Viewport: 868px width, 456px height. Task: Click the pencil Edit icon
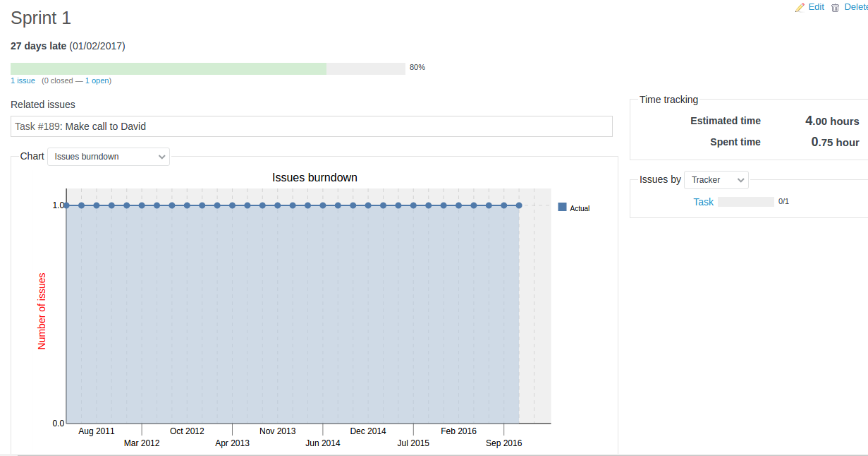(800, 8)
